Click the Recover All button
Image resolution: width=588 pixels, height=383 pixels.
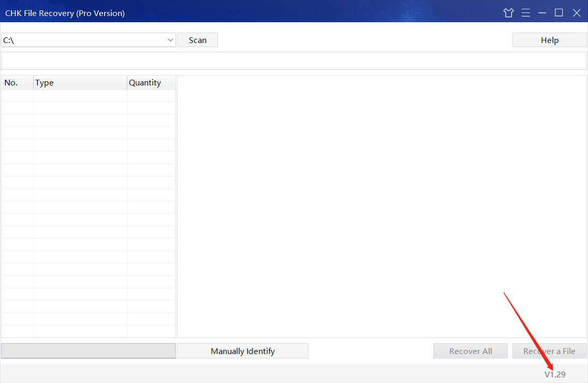[x=471, y=351]
